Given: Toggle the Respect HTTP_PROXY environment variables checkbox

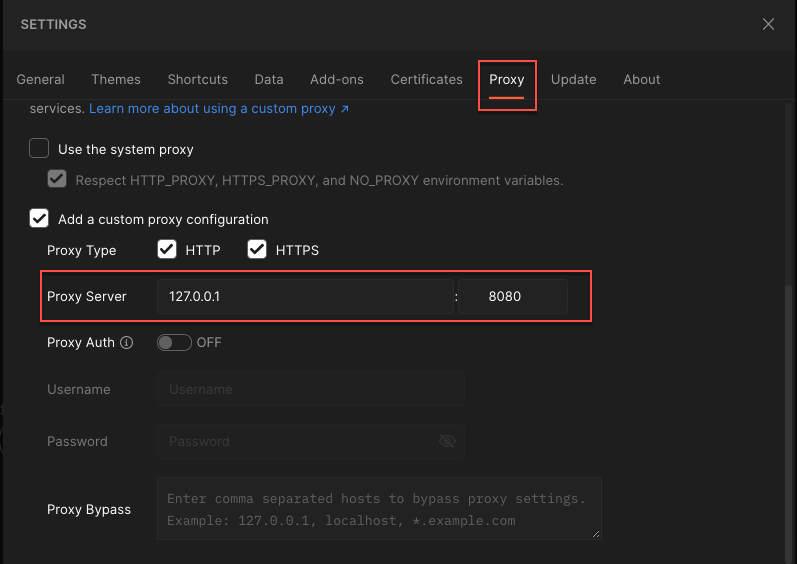Looking at the screenshot, I should [x=57, y=179].
